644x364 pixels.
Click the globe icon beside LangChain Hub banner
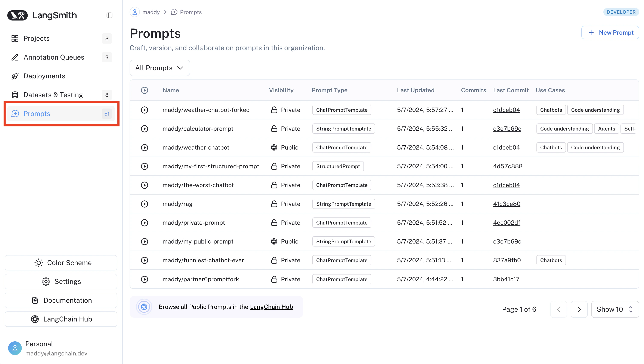click(144, 307)
